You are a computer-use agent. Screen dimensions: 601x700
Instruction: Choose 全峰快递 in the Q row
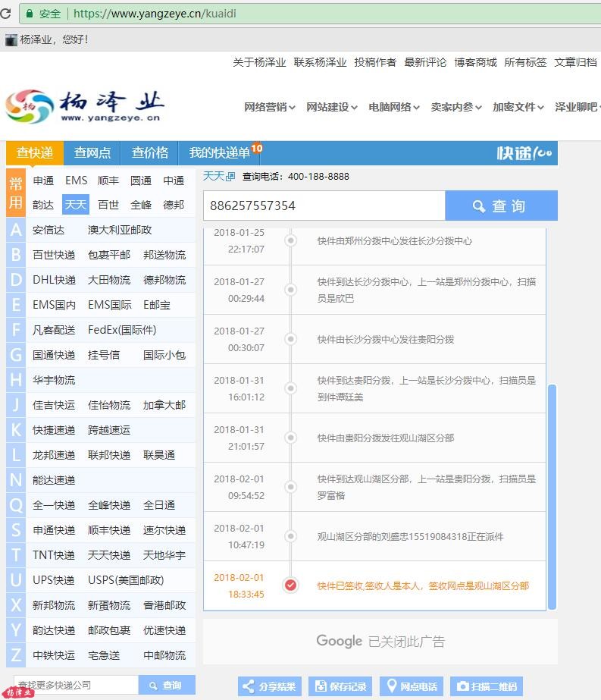109,505
